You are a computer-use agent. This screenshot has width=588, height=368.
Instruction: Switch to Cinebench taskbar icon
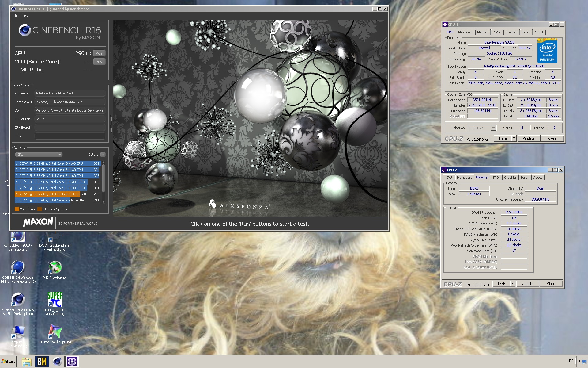[57, 362]
